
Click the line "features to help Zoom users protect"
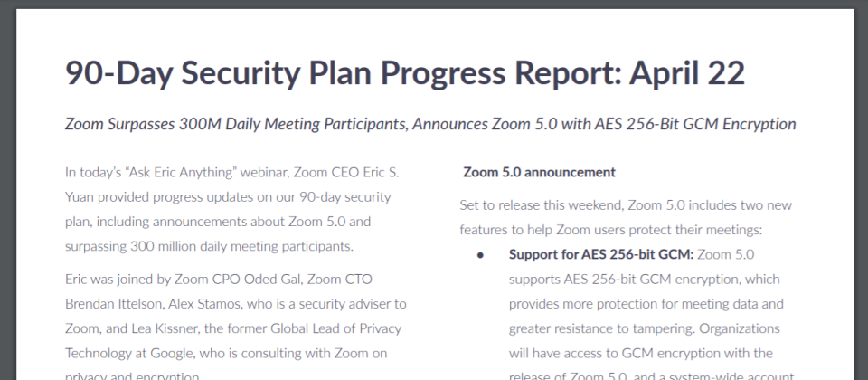611,230
